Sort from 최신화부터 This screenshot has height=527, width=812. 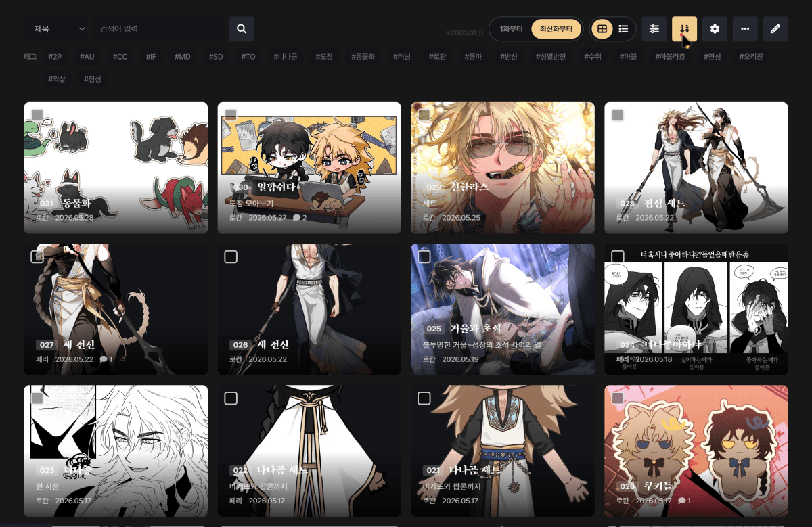pyautogui.click(x=556, y=29)
